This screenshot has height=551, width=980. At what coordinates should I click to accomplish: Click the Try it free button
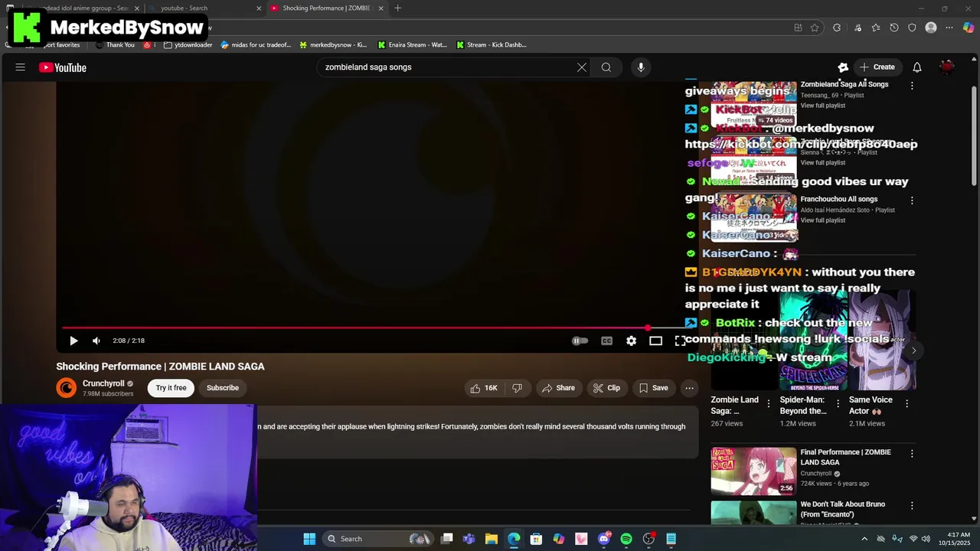171,388
